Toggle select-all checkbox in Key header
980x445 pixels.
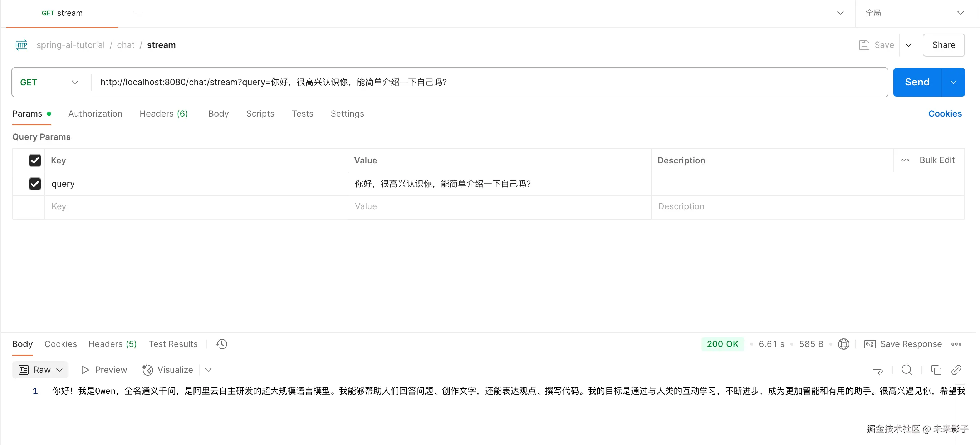(x=35, y=160)
